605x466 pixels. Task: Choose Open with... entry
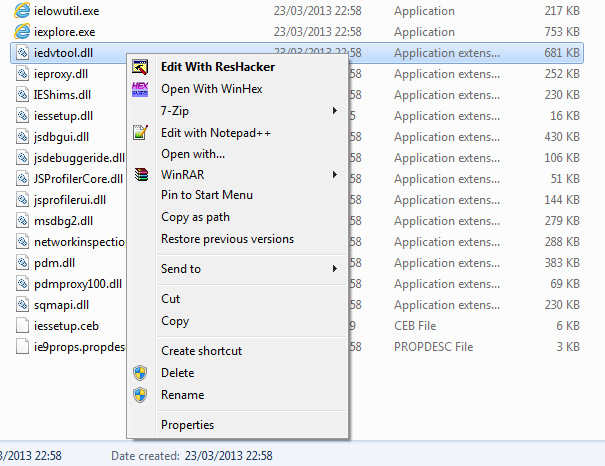(x=238, y=154)
